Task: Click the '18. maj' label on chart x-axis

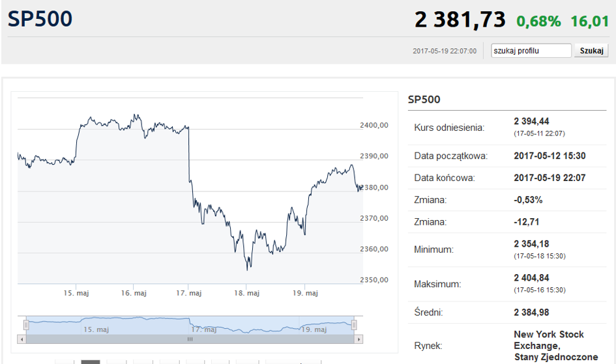Action: point(246,293)
